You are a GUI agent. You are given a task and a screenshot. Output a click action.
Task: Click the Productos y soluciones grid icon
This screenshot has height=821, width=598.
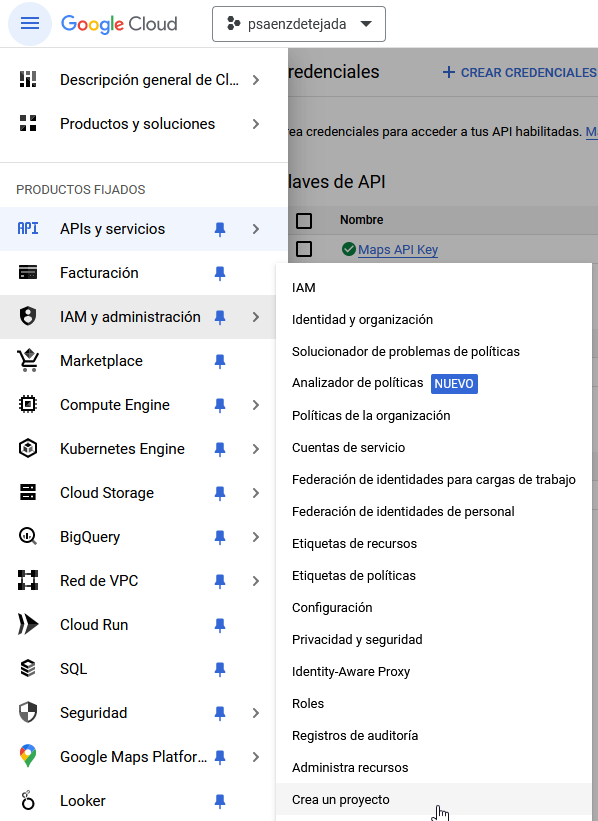click(28, 124)
